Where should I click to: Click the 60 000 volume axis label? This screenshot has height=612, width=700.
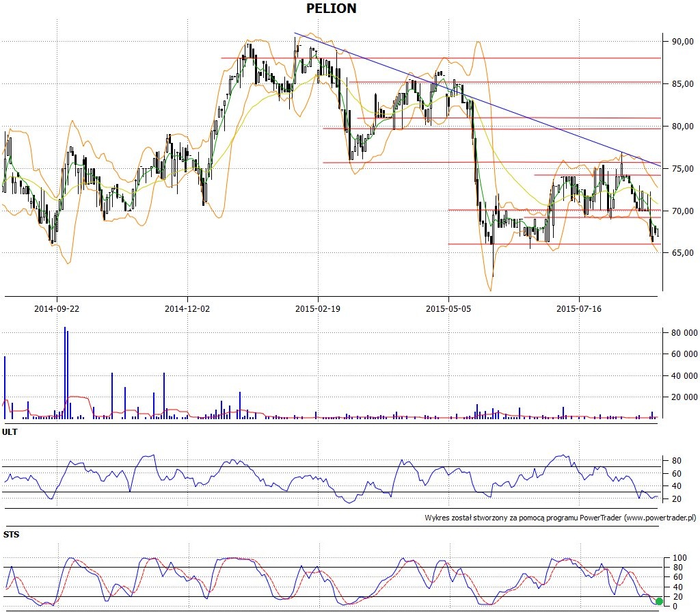tap(684, 354)
